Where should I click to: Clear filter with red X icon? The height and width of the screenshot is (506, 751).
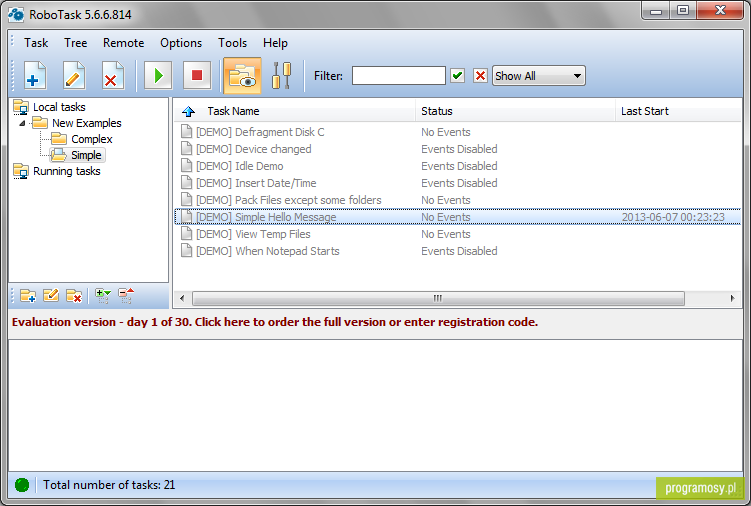(x=480, y=76)
